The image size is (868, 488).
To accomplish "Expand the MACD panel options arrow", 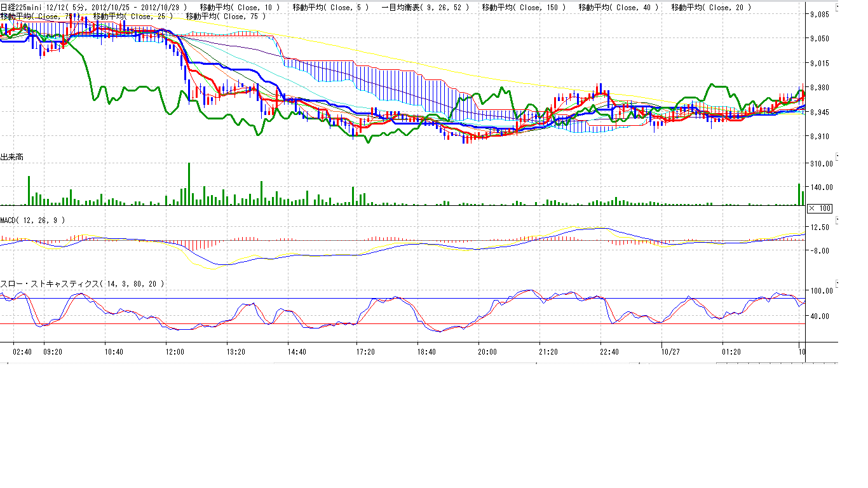I will click(x=836, y=219).
